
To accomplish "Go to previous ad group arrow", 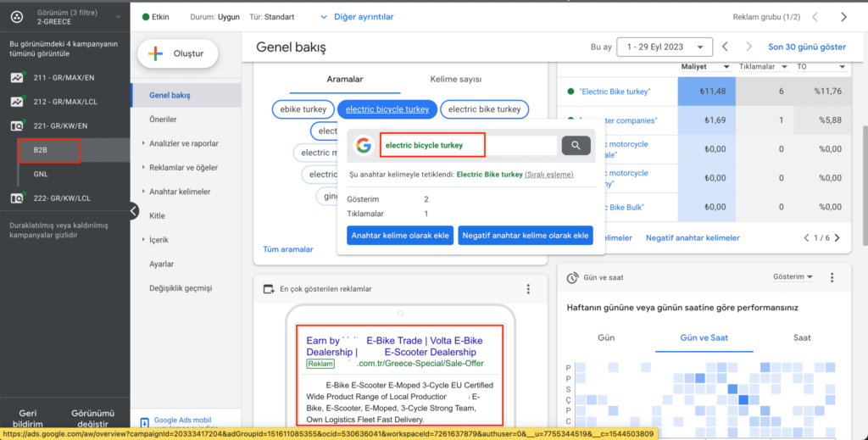I will pyautogui.click(x=815, y=17).
